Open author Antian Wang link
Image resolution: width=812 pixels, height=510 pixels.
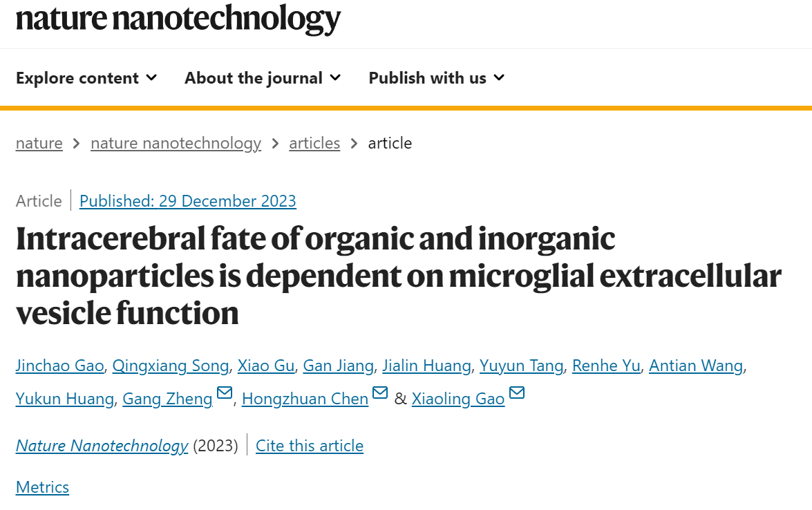click(x=696, y=366)
